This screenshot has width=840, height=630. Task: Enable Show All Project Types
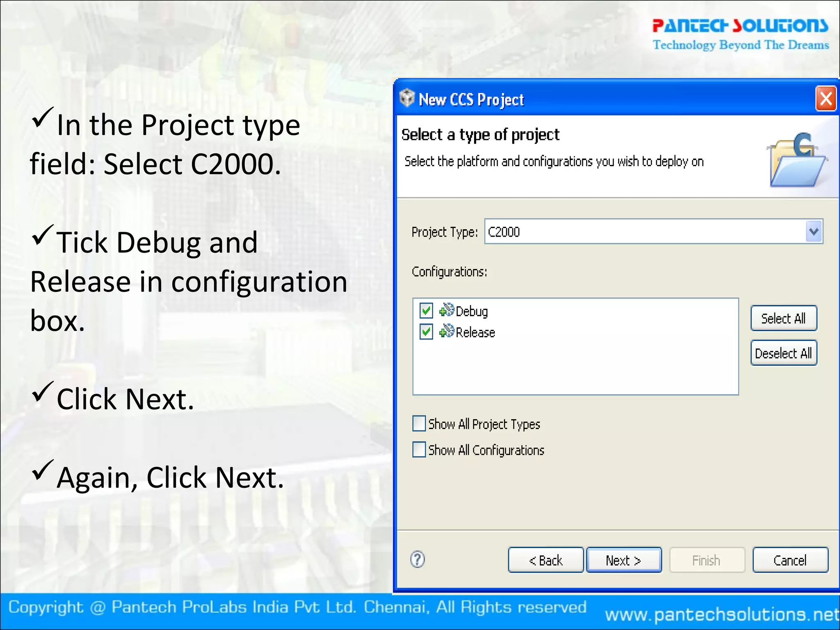click(419, 423)
